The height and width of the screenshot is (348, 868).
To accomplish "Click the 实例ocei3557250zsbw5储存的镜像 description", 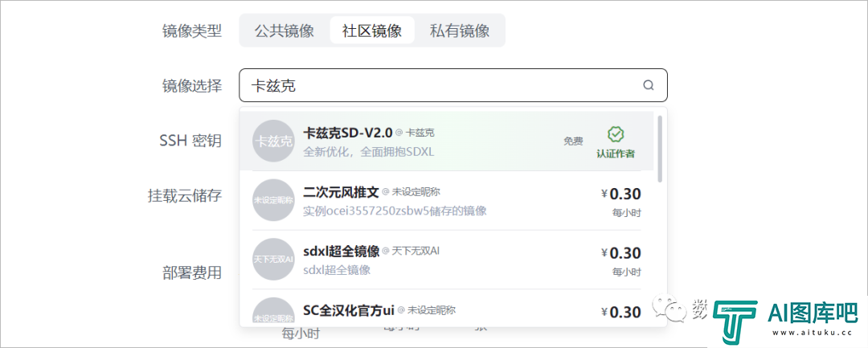I will click(395, 211).
